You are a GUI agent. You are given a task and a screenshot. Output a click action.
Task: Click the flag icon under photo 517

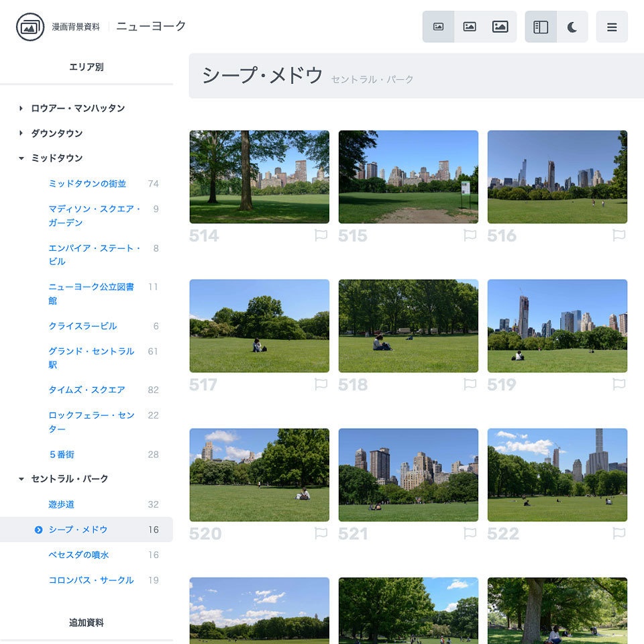click(x=321, y=384)
